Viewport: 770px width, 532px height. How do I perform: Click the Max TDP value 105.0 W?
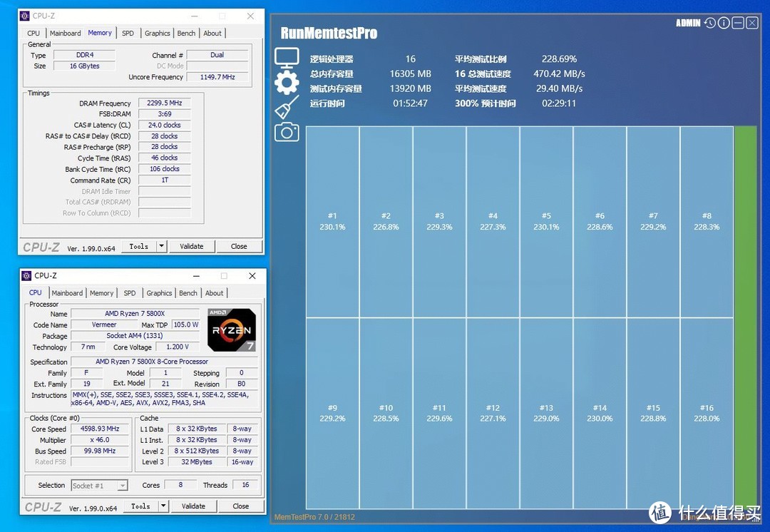[186, 324]
